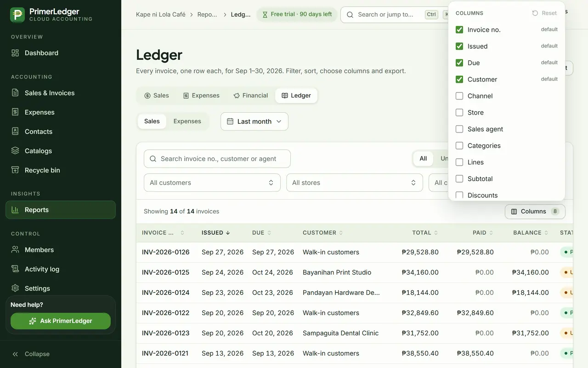Enable the Channel column
This screenshot has width=588, height=368.
point(459,96)
